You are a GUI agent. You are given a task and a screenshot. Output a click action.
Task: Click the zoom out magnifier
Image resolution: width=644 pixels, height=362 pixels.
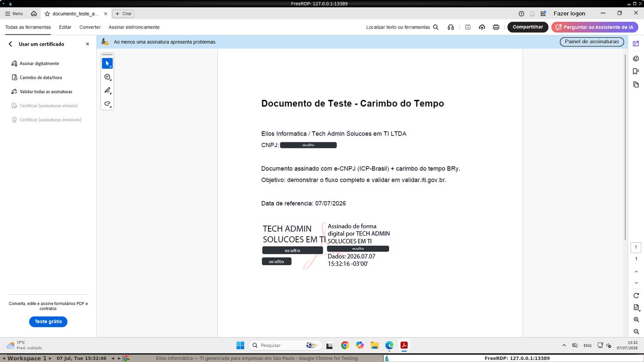click(x=636, y=332)
